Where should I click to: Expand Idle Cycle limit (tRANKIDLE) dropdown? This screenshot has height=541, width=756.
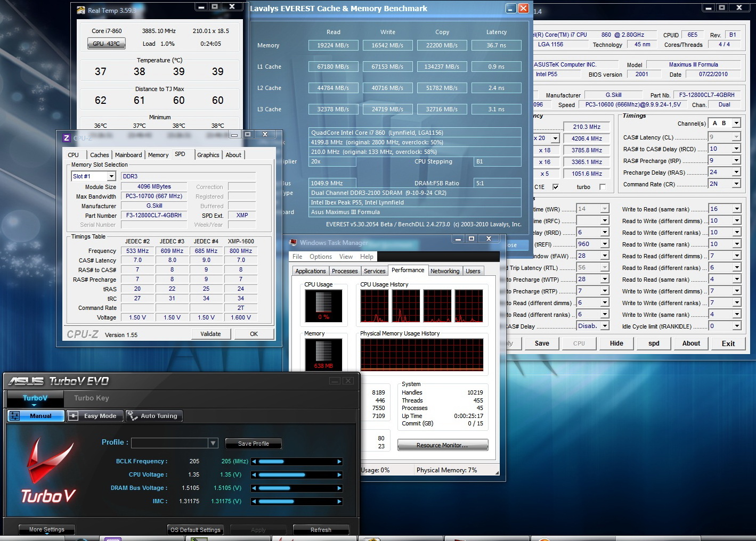(x=736, y=326)
